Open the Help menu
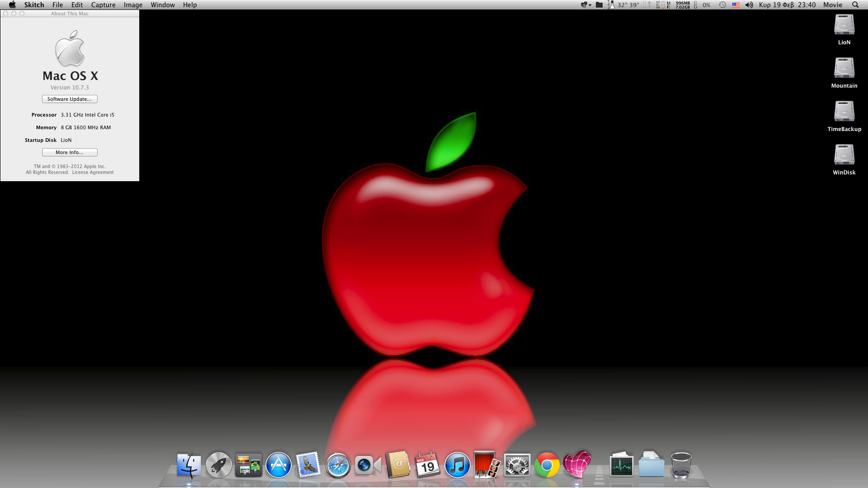868x488 pixels. [190, 5]
